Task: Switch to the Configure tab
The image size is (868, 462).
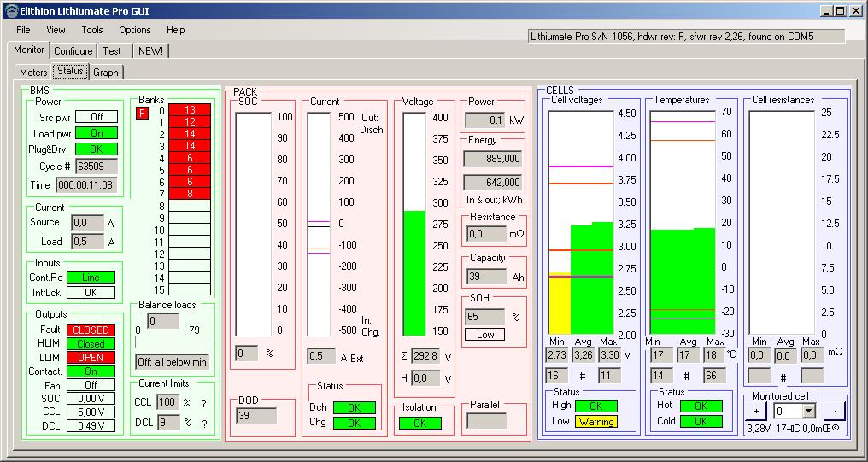Action: pyautogui.click(x=73, y=51)
